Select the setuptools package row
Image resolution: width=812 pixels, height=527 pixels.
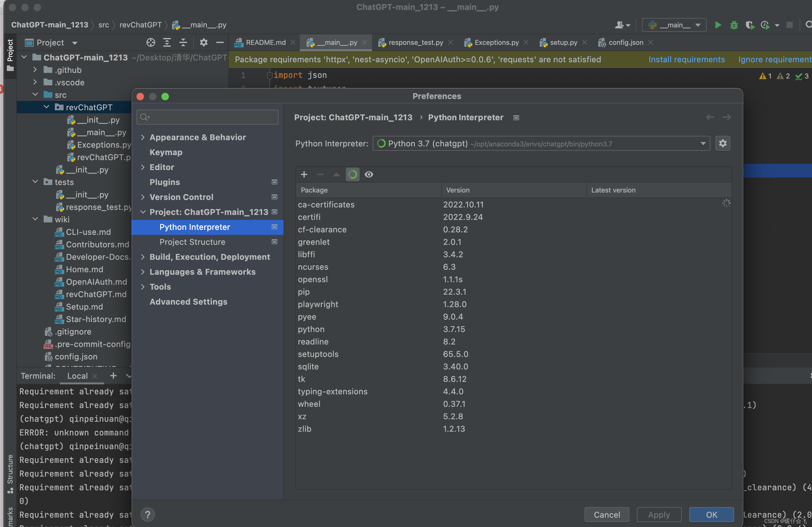coord(513,354)
